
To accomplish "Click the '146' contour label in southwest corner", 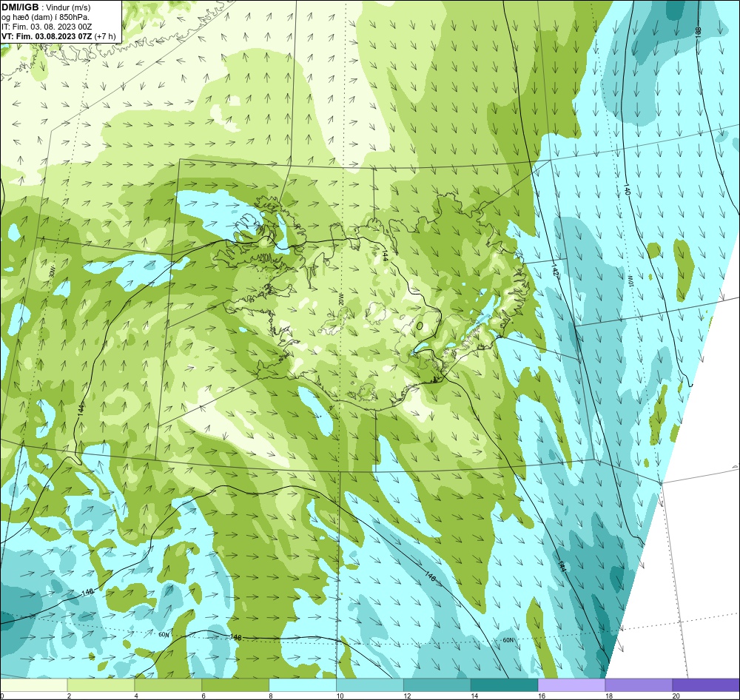I will point(87,593).
